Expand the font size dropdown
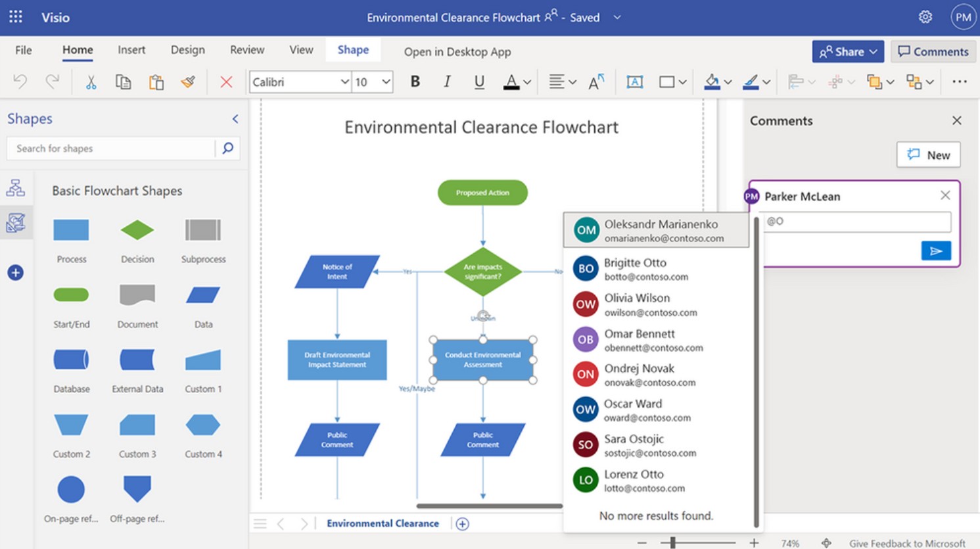Screen dimensions: 980x549 pyautogui.click(x=386, y=82)
